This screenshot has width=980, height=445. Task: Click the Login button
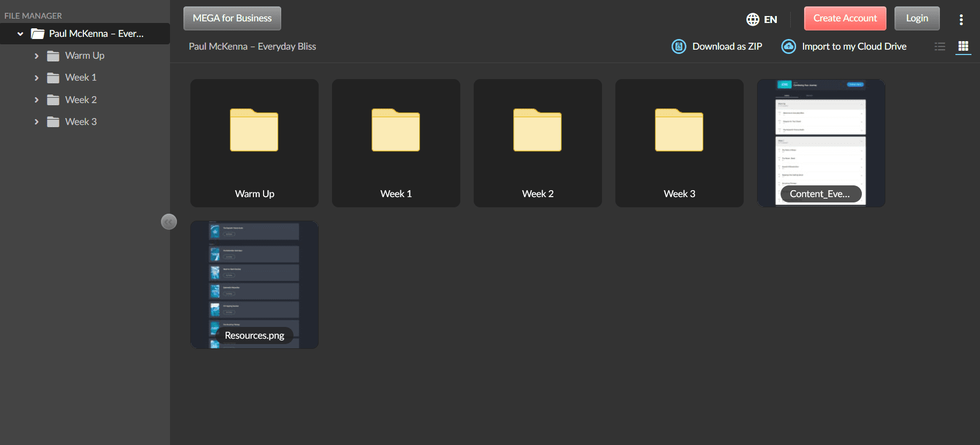point(917,18)
